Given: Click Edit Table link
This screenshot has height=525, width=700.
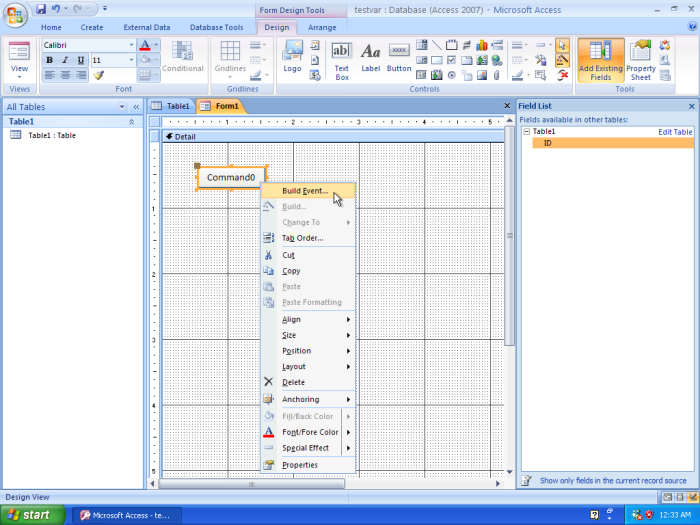Looking at the screenshot, I should pyautogui.click(x=675, y=132).
